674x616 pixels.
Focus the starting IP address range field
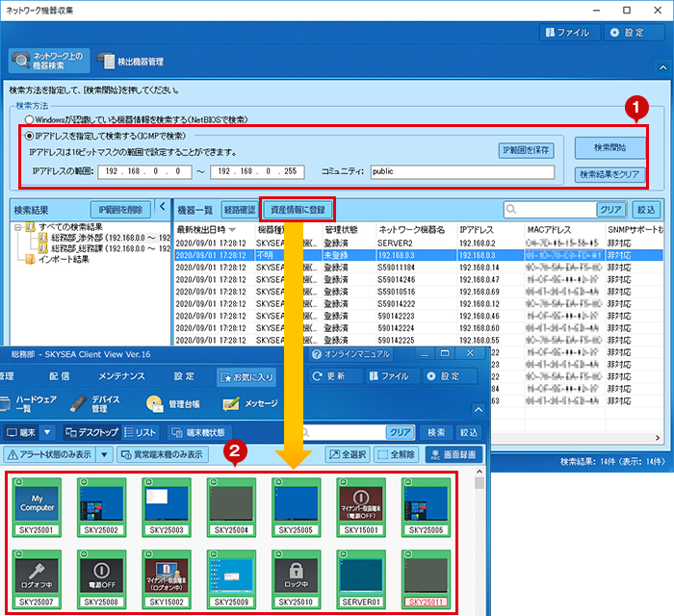click(144, 171)
